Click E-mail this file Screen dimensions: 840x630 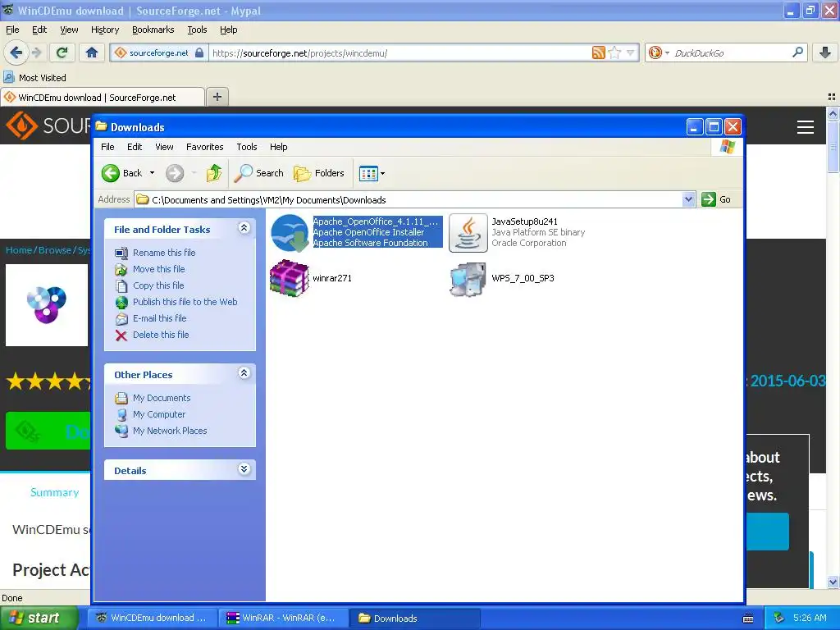[x=160, y=318]
